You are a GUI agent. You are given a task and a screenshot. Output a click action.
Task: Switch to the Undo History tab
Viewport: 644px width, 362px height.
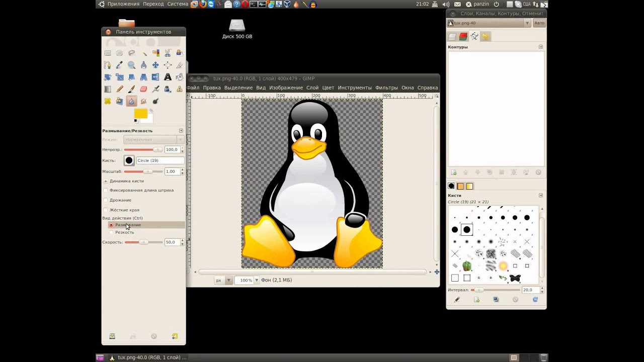[x=486, y=36]
